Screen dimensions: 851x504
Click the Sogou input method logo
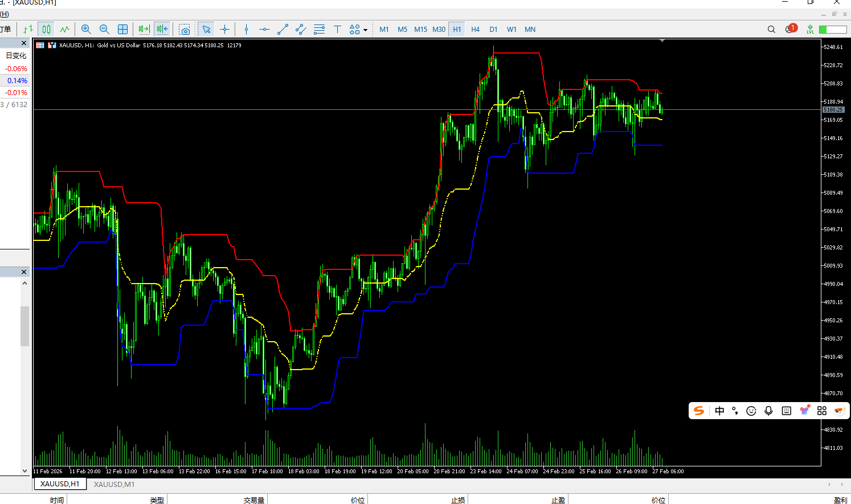pos(699,411)
